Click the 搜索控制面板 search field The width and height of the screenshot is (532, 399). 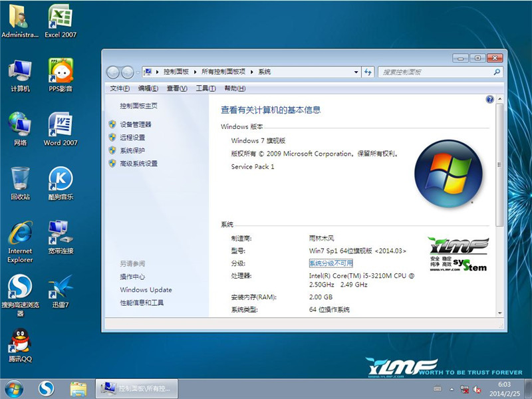tap(440, 72)
